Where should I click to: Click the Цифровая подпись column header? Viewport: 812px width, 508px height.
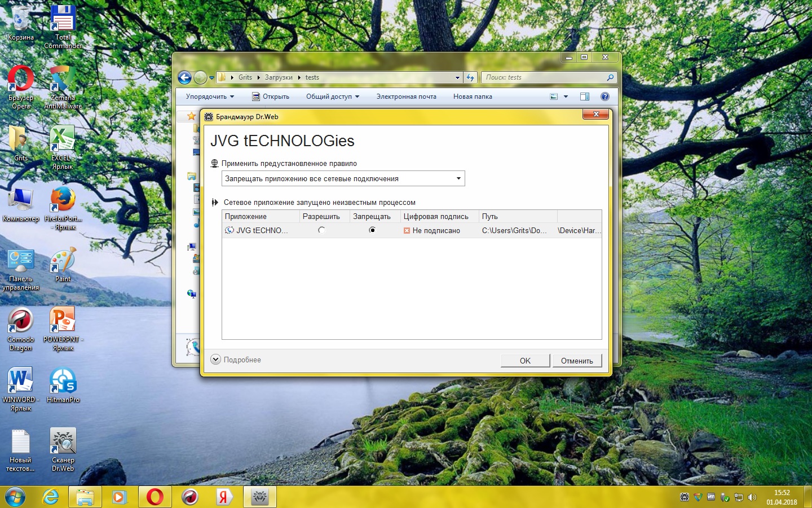(436, 217)
